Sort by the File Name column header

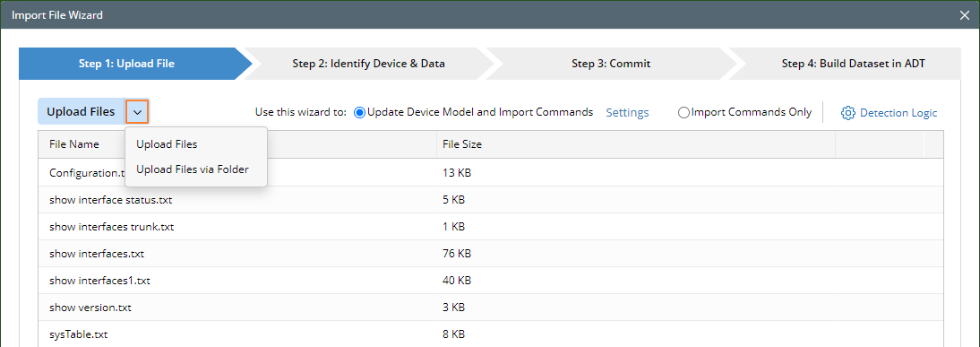pos(74,144)
